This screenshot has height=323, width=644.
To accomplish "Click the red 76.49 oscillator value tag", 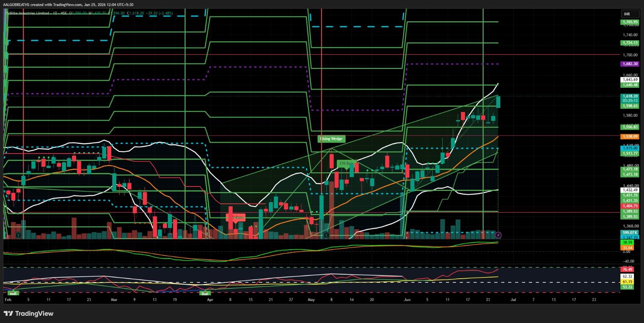I will (627, 269).
